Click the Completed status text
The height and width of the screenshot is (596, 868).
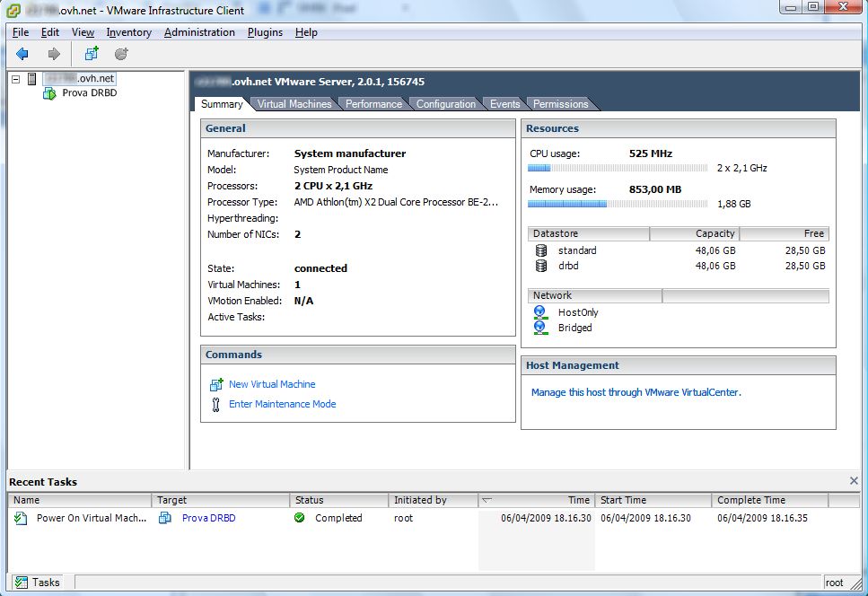[x=338, y=518]
